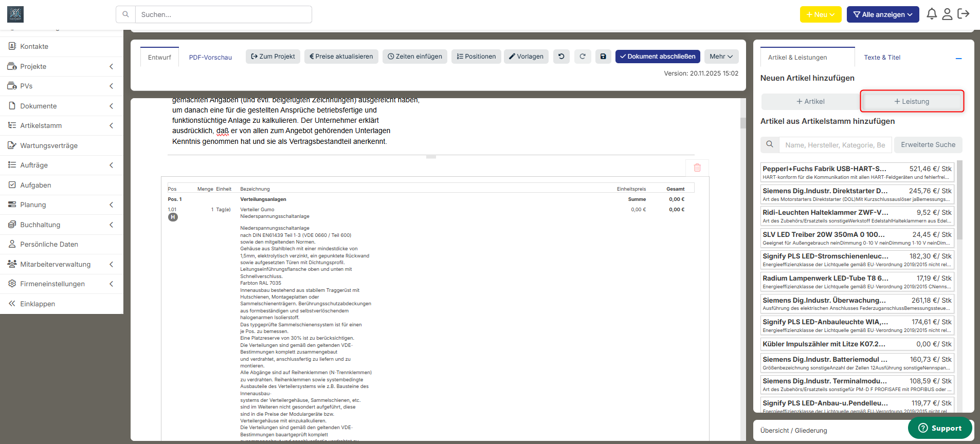Image resolution: width=980 pixels, height=444 pixels.
Task: Click the floppy disk save icon
Action: point(603,57)
